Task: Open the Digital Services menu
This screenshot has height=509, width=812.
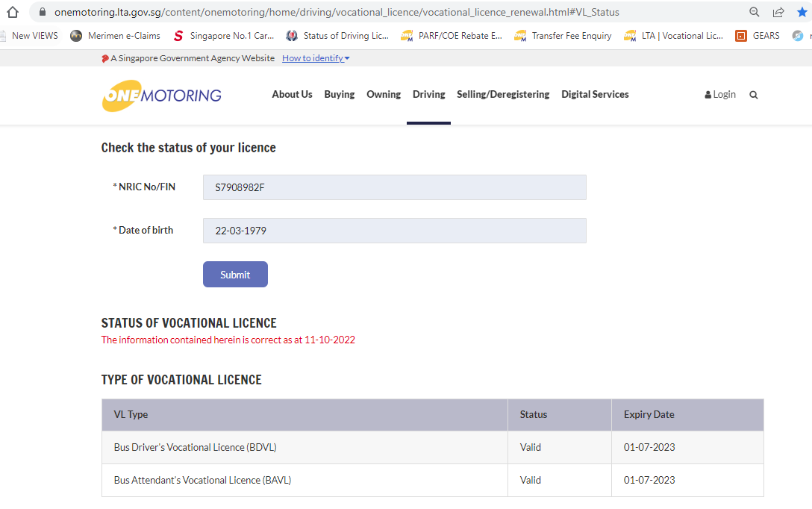Action: (595, 94)
